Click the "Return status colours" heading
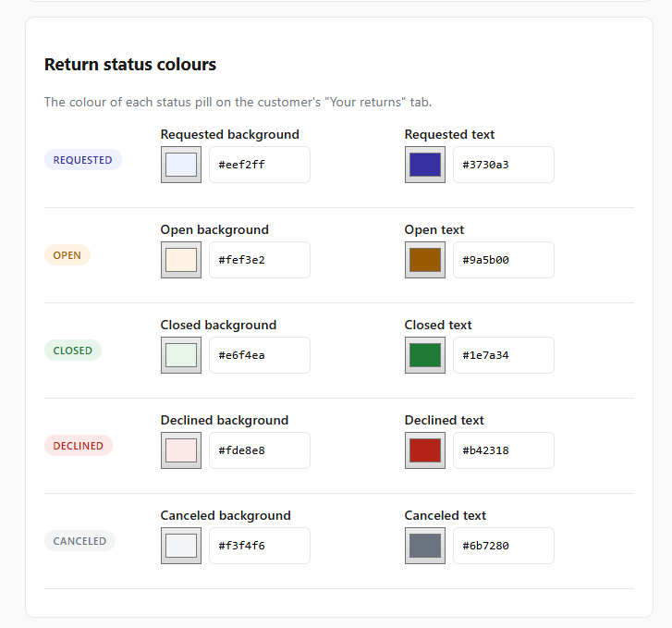The image size is (672, 628). (130, 65)
